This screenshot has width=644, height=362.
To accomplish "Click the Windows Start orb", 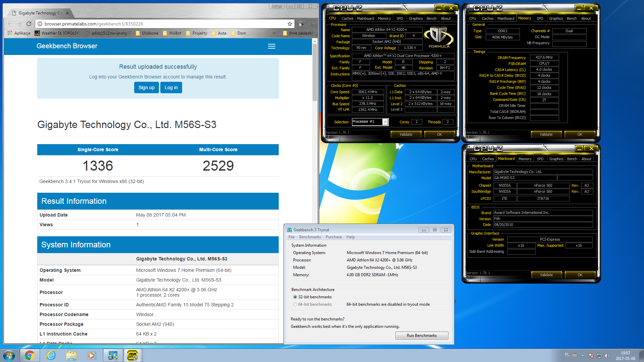I will pyautogui.click(x=9, y=355).
